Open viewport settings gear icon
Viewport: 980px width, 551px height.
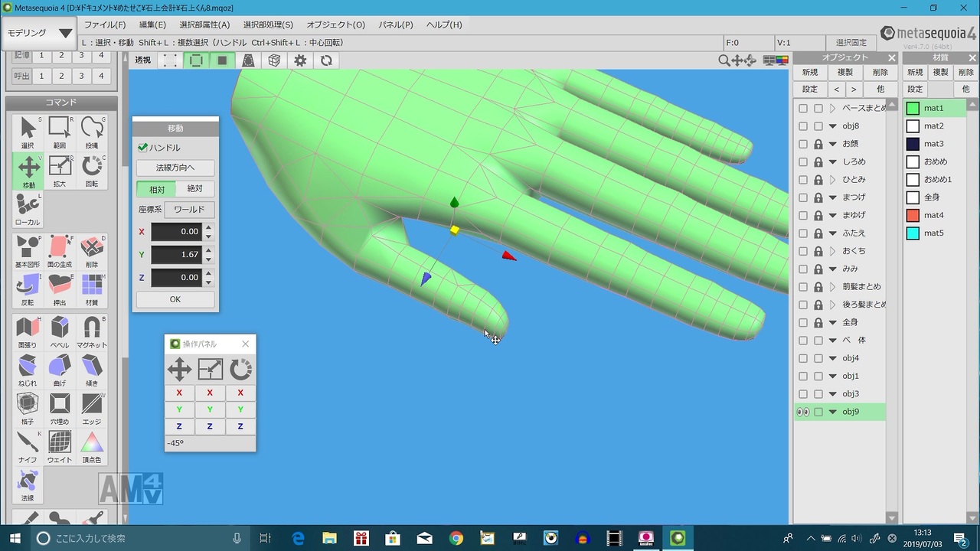[x=300, y=60]
